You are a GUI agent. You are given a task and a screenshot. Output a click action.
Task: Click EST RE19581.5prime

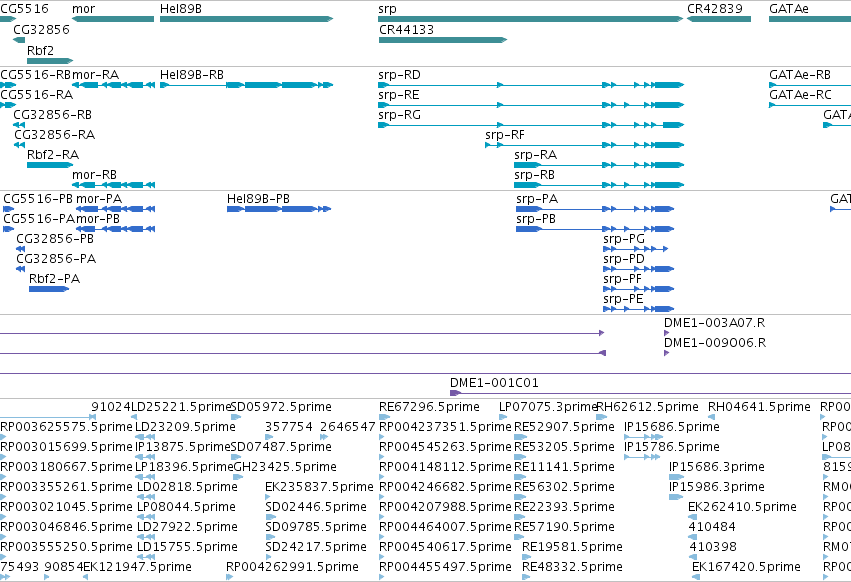[x=572, y=547]
